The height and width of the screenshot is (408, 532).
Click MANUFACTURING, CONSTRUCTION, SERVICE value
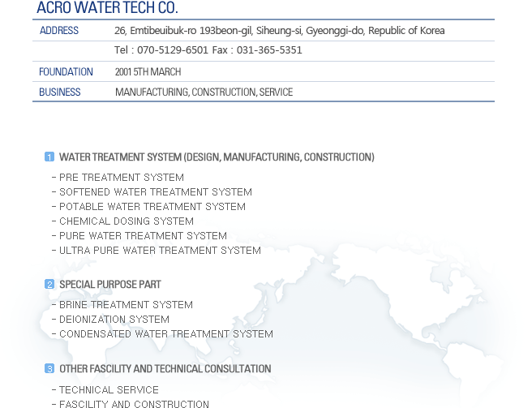click(x=204, y=92)
